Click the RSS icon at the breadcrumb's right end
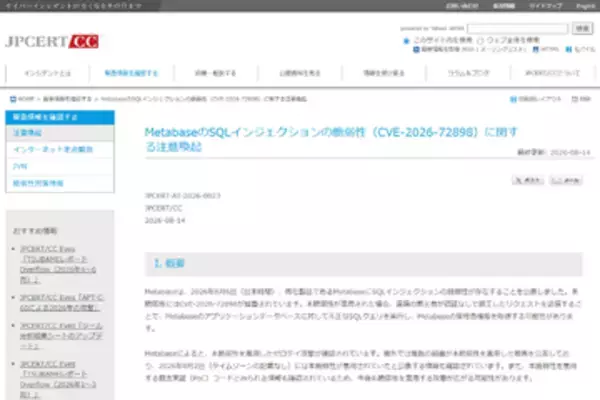 coord(574,99)
